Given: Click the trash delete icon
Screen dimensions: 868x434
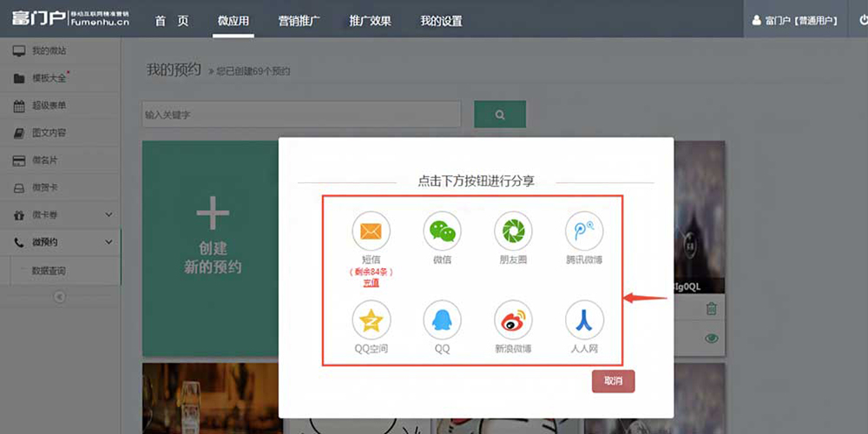Looking at the screenshot, I should (x=712, y=308).
